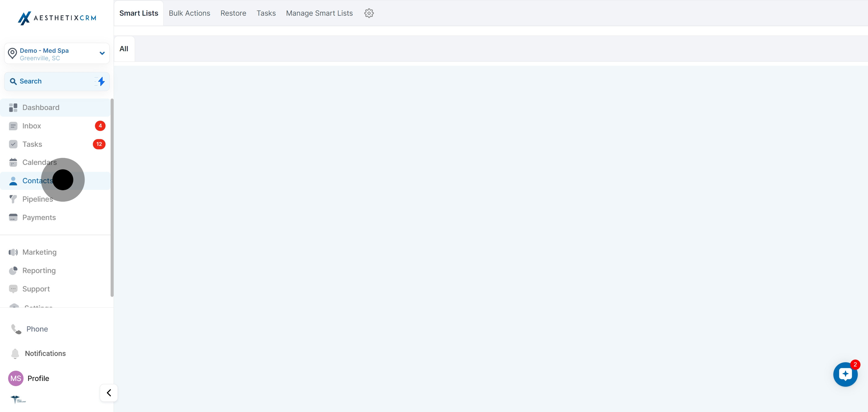Click the Notifications bell icon
This screenshot has height=412, width=868.
15,354
